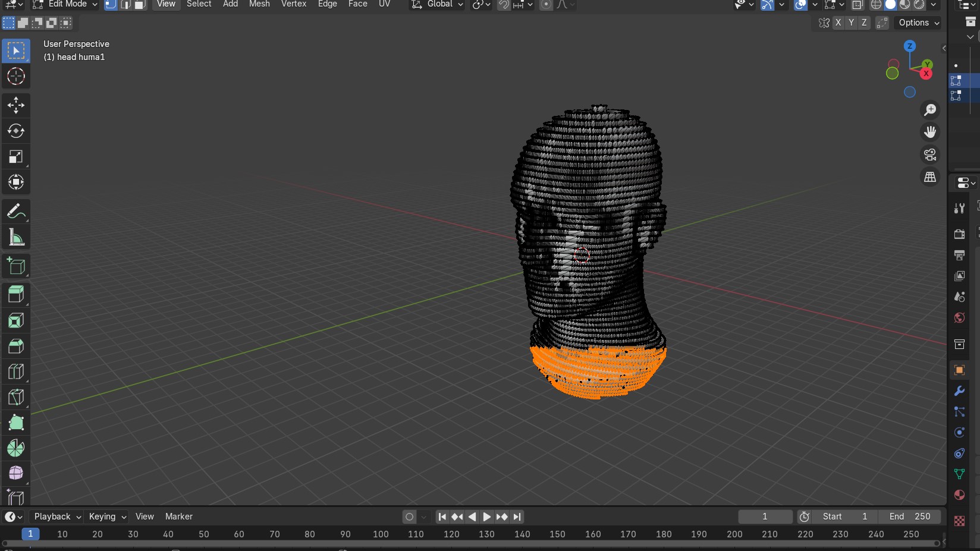Open the timeline Marker menu
Image resolution: width=980 pixels, height=551 pixels.
pyautogui.click(x=179, y=517)
